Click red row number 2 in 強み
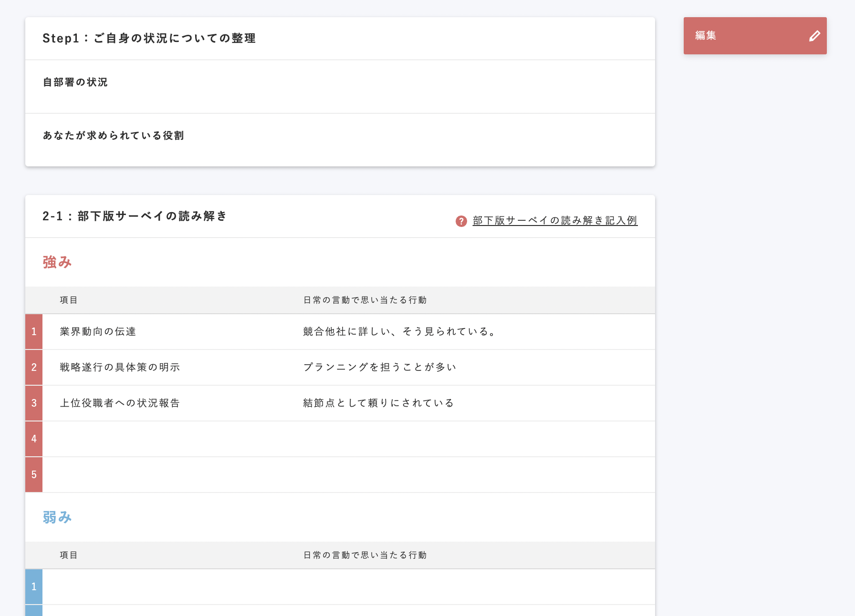 [x=34, y=367]
